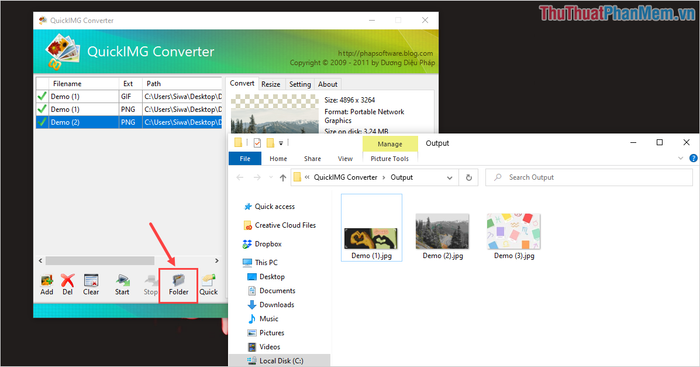Screen dimensions: 700x367
Task: Switch to the Resize tab
Action: (271, 84)
